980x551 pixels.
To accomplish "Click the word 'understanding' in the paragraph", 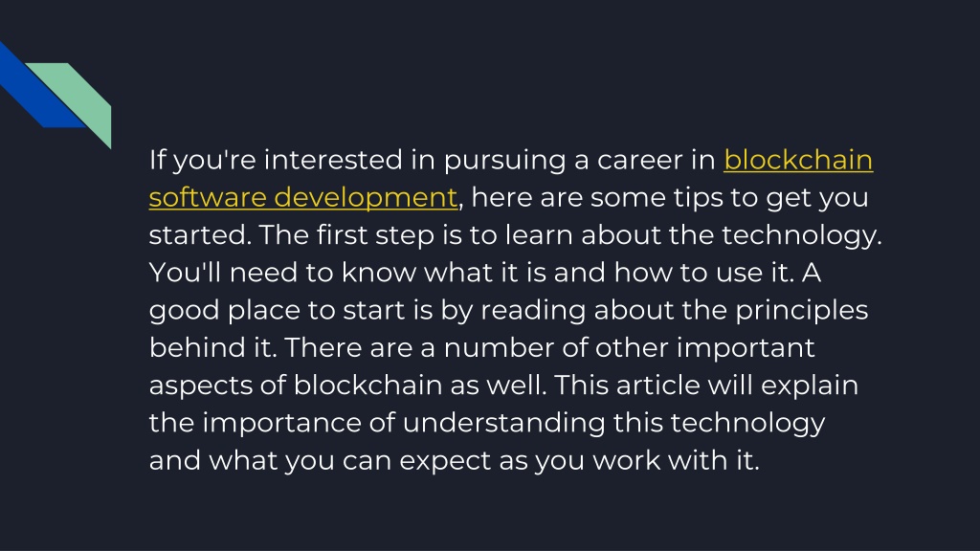I will pyautogui.click(x=503, y=423).
